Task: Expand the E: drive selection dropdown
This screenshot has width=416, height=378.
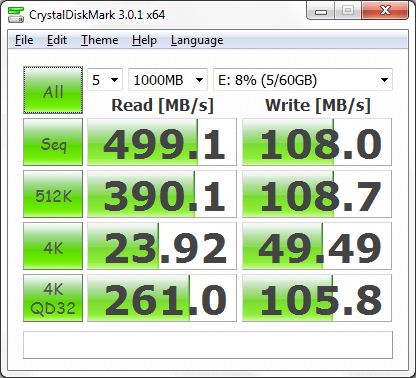Action: 303,80
